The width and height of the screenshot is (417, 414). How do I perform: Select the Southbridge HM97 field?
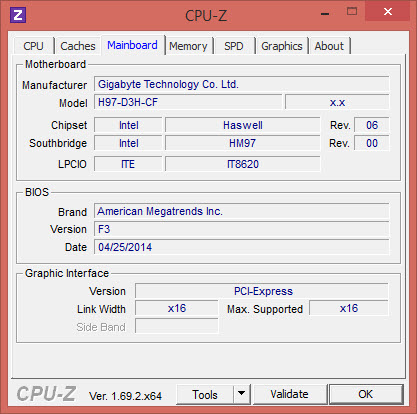[x=242, y=143]
